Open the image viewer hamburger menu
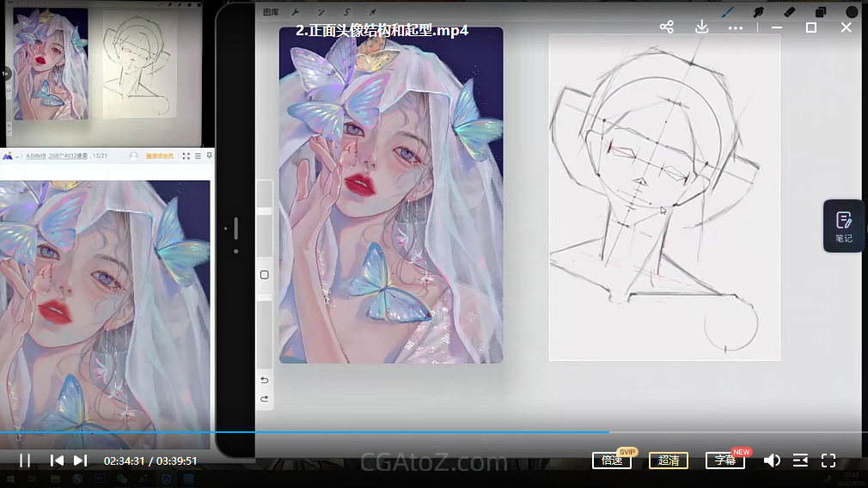This screenshot has width=868, height=488. click(x=198, y=156)
